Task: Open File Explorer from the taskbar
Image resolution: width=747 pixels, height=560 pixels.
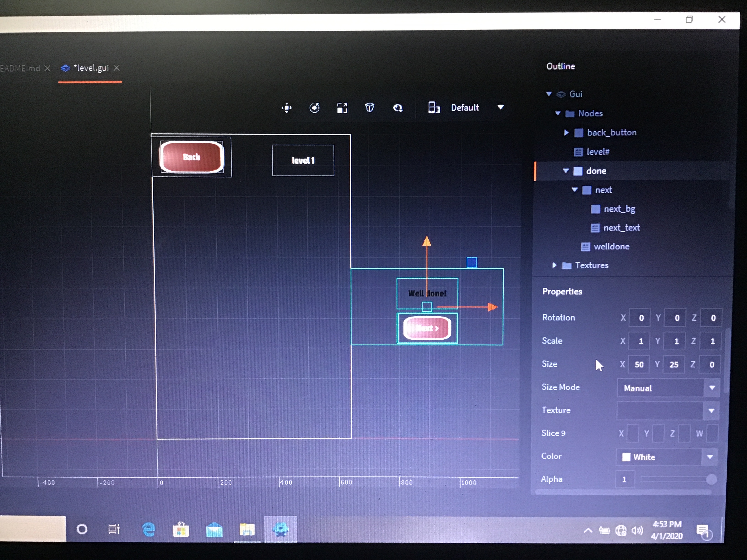Action: [247, 529]
